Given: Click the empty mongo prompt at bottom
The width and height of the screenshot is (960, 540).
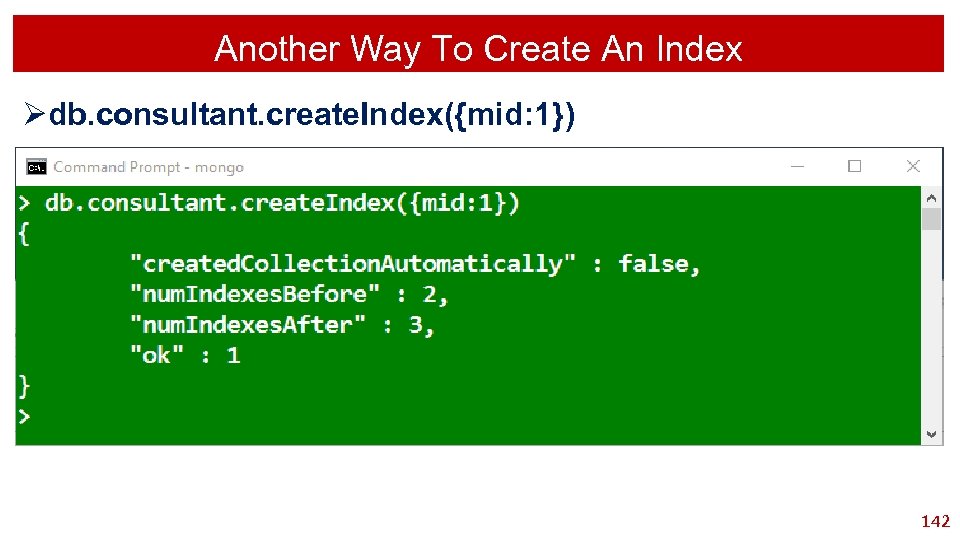Looking at the screenshot, I should 24,417.
